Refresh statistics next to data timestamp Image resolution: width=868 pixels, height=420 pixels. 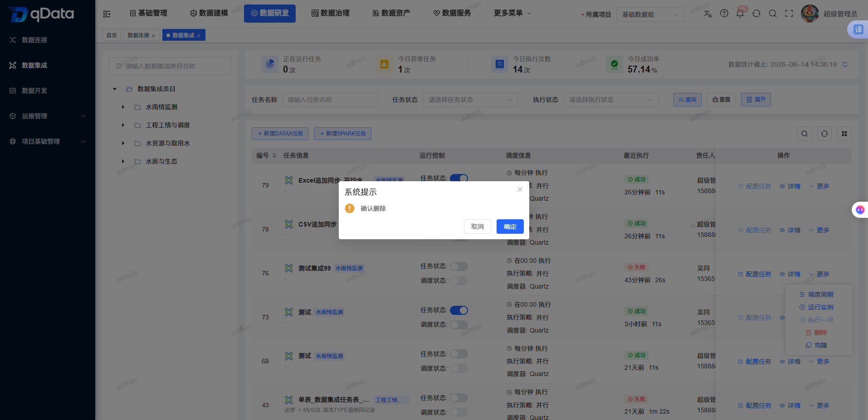(845, 64)
